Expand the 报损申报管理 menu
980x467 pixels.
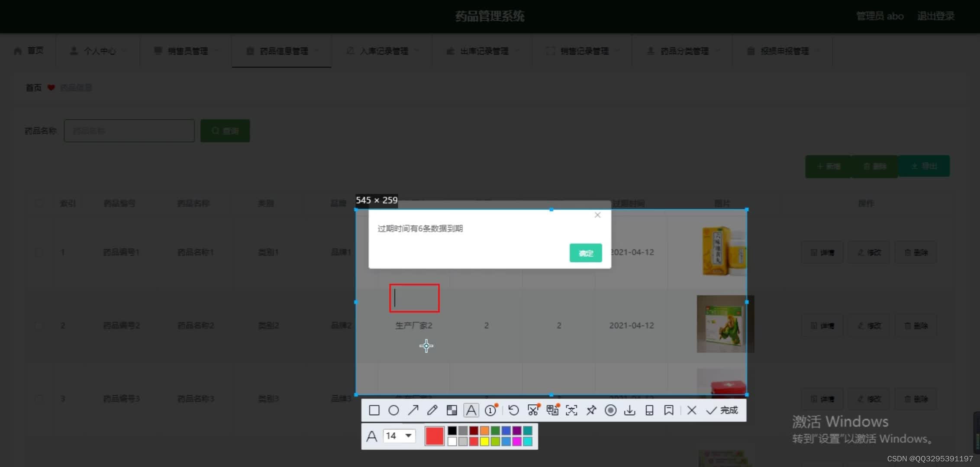coord(783,51)
